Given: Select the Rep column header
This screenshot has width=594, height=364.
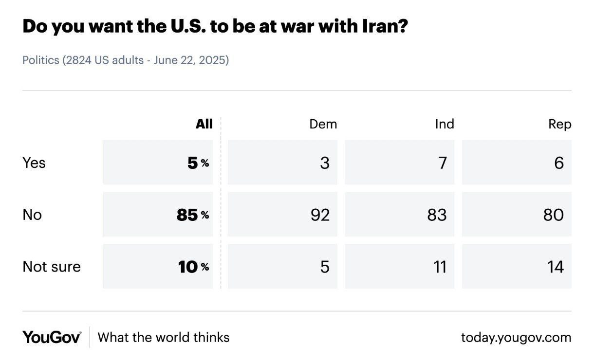Looking at the screenshot, I should point(559,124).
